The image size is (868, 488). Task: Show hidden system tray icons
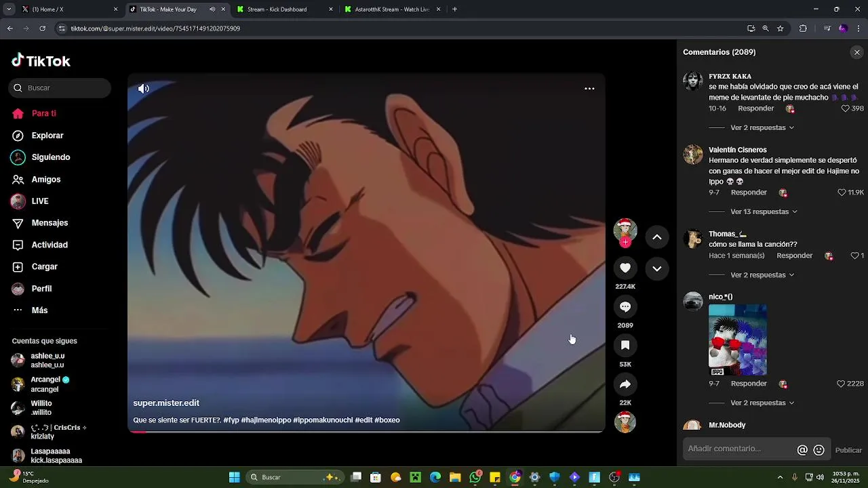(x=780, y=477)
